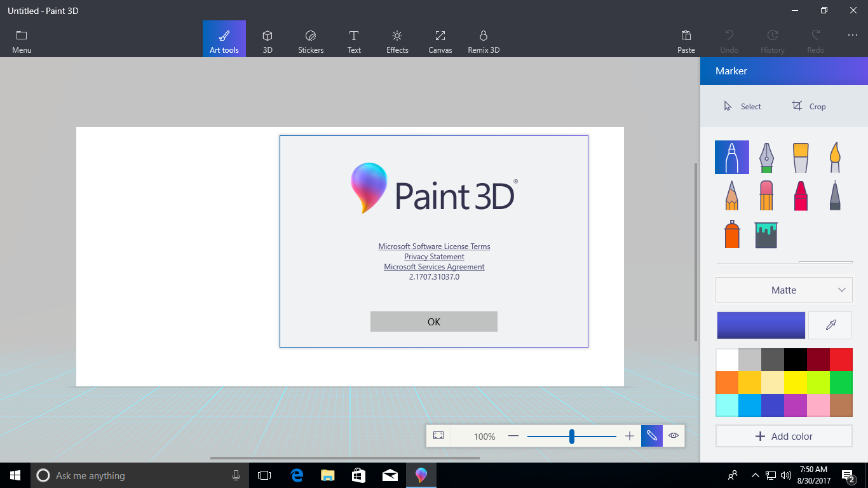This screenshot has width=868, height=488.
Task: Click the Redo icon
Action: pyautogui.click(x=816, y=36)
